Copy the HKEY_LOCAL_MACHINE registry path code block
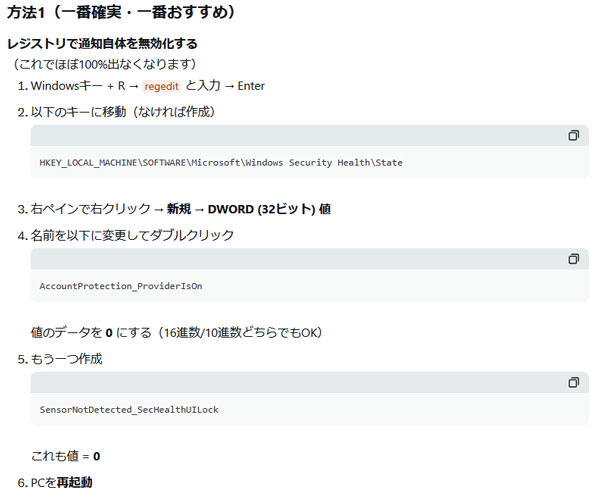This screenshot has height=501, width=600. coord(574,135)
